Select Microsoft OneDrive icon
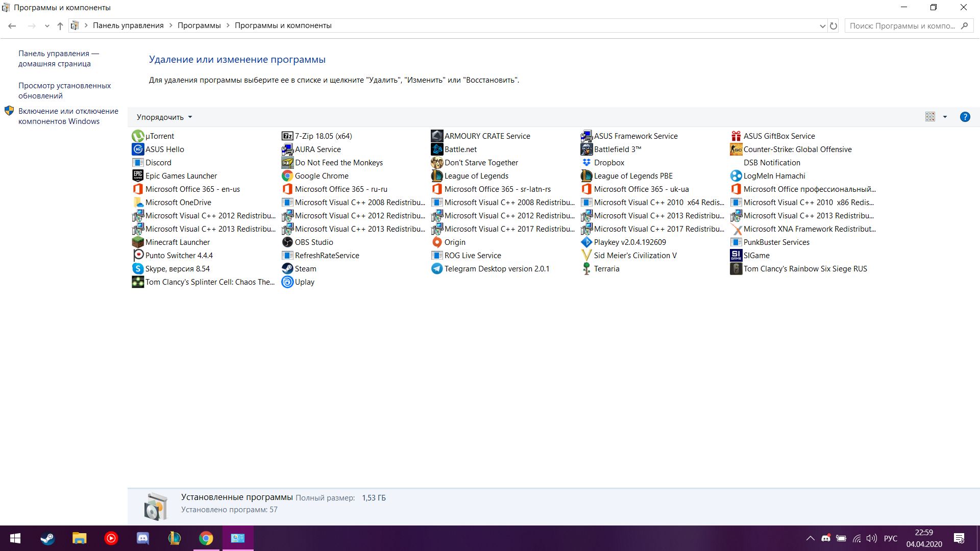This screenshot has width=980, height=551. point(138,203)
